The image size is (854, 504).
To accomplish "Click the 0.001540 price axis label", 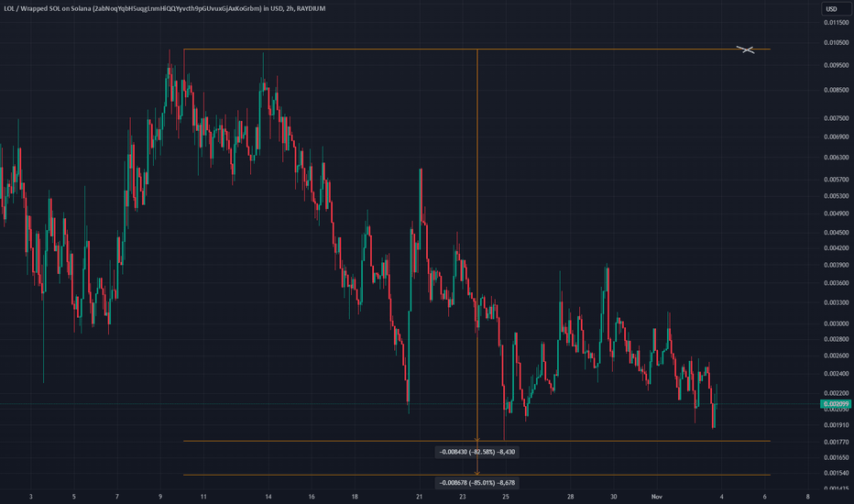I will coord(836,474).
